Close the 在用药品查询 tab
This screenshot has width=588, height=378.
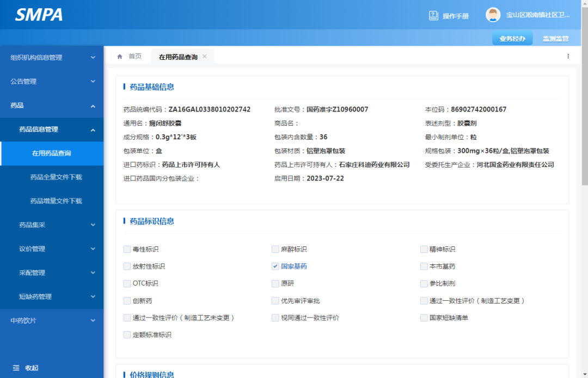tap(204, 55)
